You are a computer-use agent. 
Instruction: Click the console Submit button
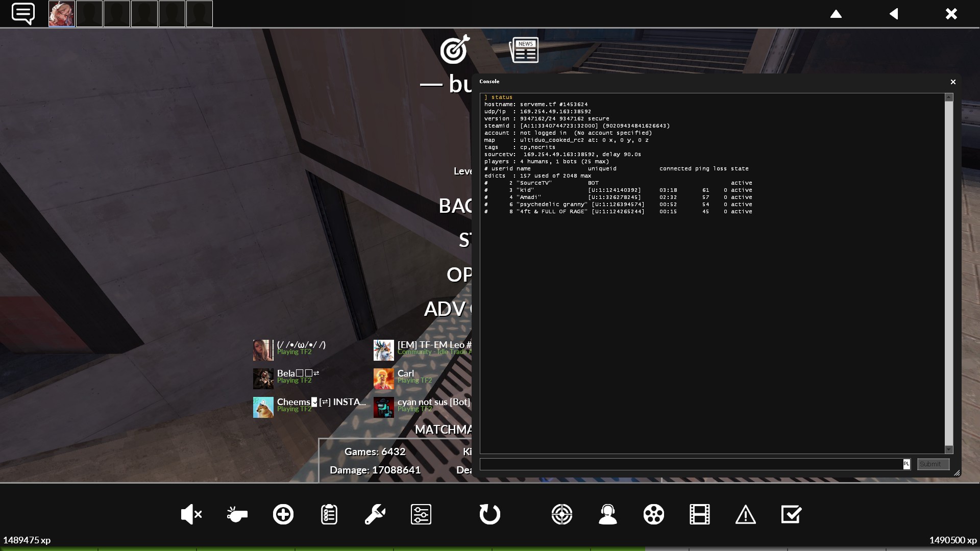933,464
